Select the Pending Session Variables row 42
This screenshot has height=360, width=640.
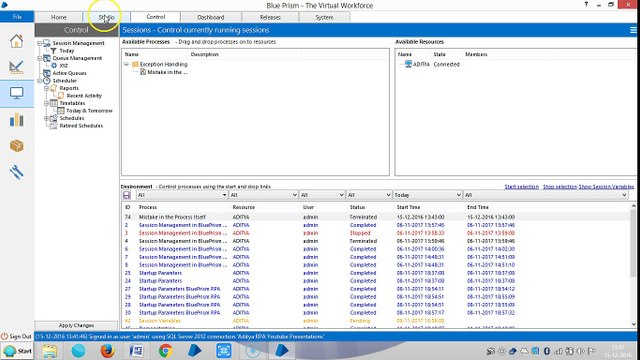[x=376, y=321]
